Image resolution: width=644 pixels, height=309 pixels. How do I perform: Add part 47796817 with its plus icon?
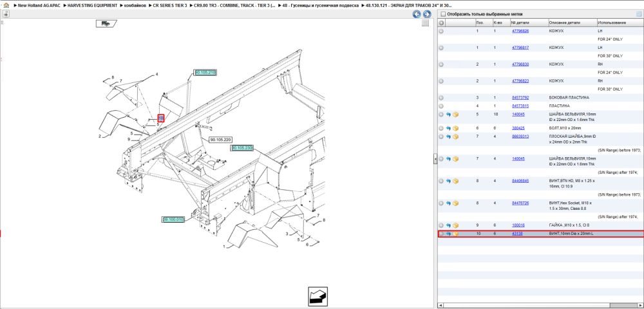[441, 48]
